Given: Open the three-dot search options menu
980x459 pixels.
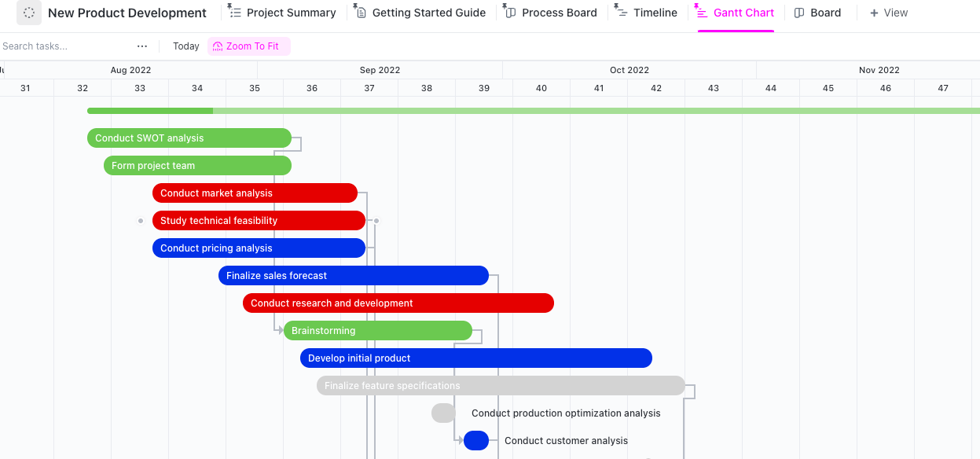Looking at the screenshot, I should point(142,46).
